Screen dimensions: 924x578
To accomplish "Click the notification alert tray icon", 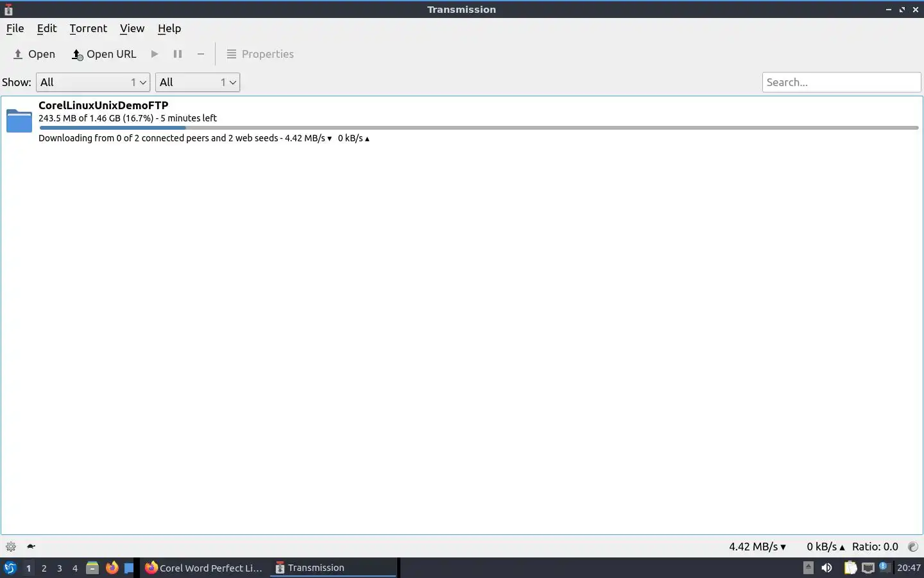I will (884, 566).
